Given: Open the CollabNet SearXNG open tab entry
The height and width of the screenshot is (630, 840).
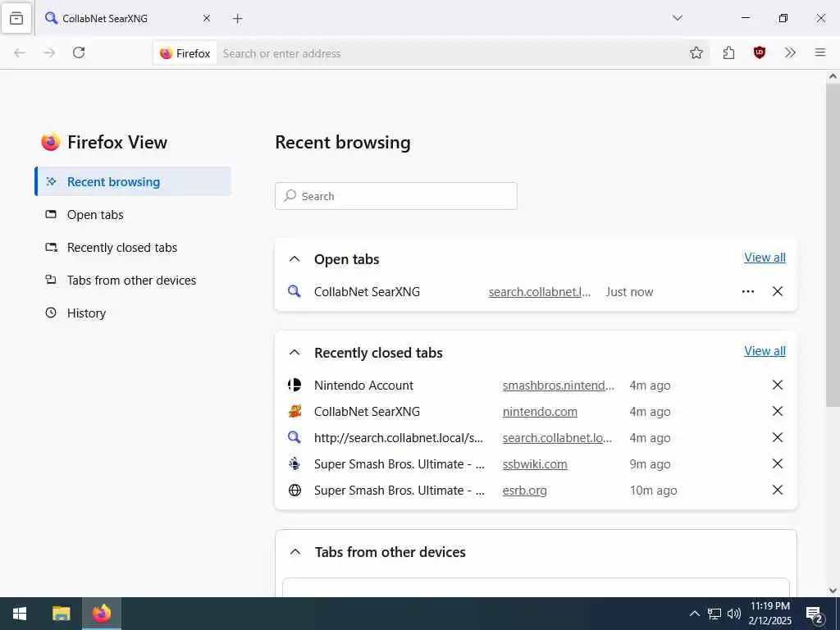Looking at the screenshot, I should tap(367, 292).
